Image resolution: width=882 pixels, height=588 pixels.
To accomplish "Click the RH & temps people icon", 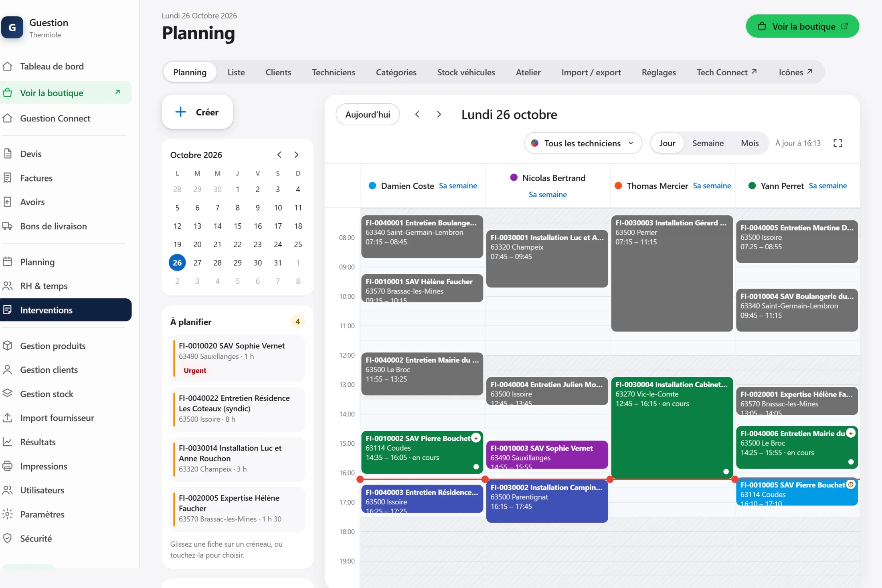I will pyautogui.click(x=7, y=286).
